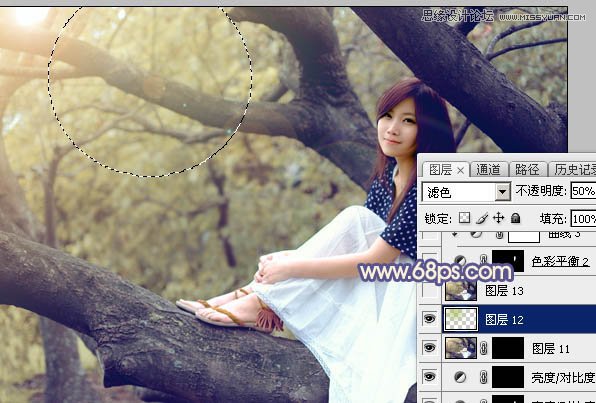Image resolution: width=596 pixels, height=403 pixels.
Task: Hide the 图层 12 layer eye
Action: (430, 319)
